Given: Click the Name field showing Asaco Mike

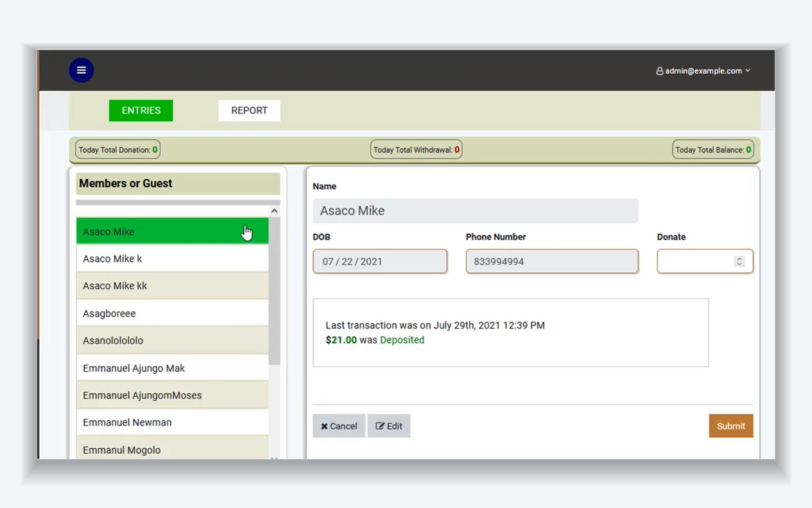Looking at the screenshot, I should pos(475,211).
